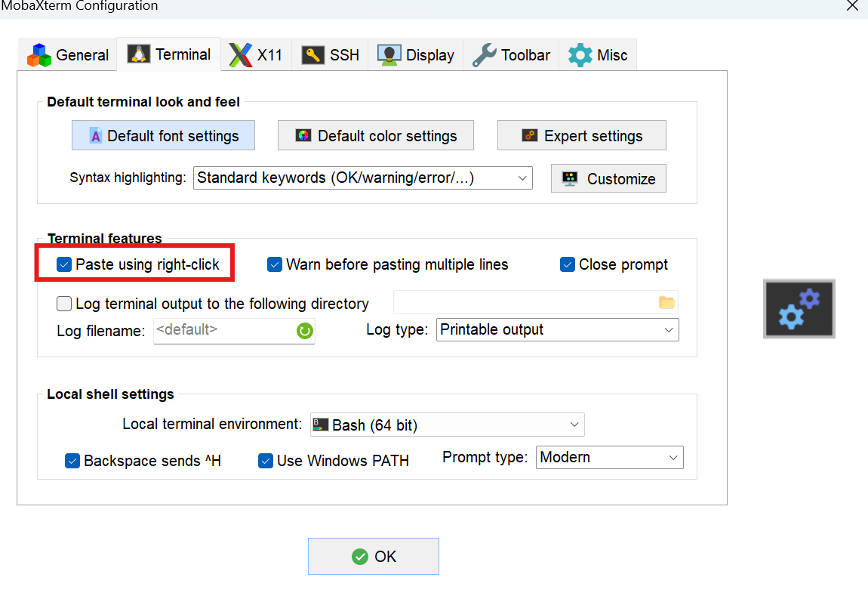Enable Log terminal output to directory

tap(64, 304)
